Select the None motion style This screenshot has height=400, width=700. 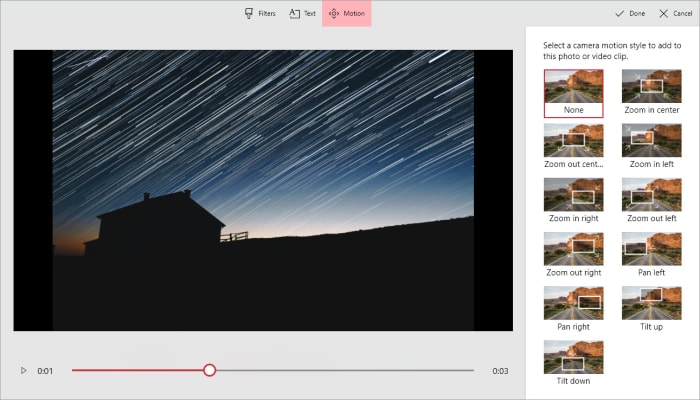pyautogui.click(x=574, y=93)
